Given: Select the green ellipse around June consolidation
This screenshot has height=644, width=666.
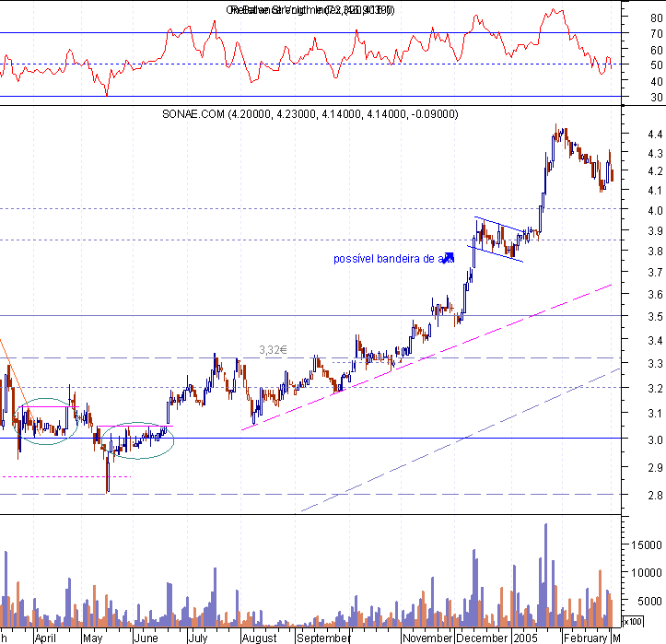Looking at the screenshot, I should click(x=137, y=440).
